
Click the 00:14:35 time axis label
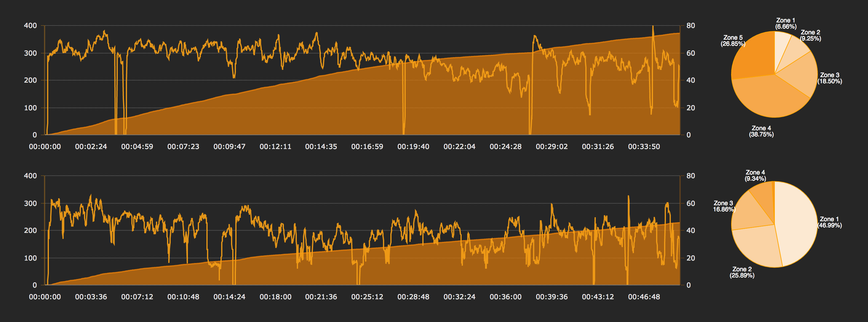321,147
